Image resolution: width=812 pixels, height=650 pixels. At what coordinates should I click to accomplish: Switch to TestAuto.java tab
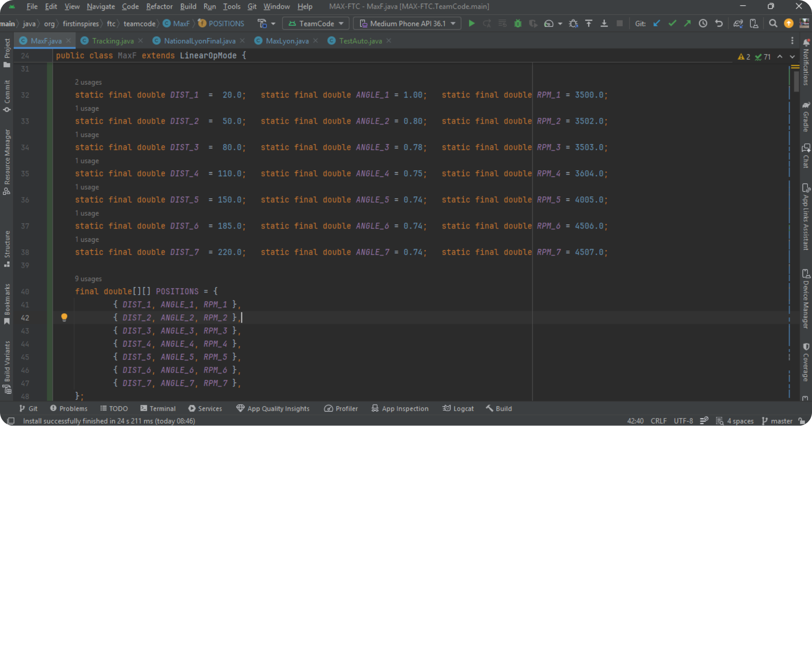pos(360,41)
